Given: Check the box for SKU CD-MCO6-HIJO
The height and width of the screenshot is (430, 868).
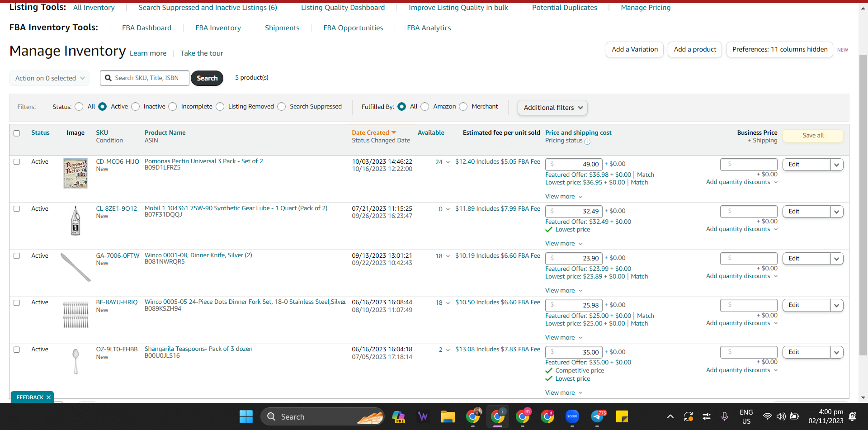Looking at the screenshot, I should pyautogui.click(x=17, y=162).
